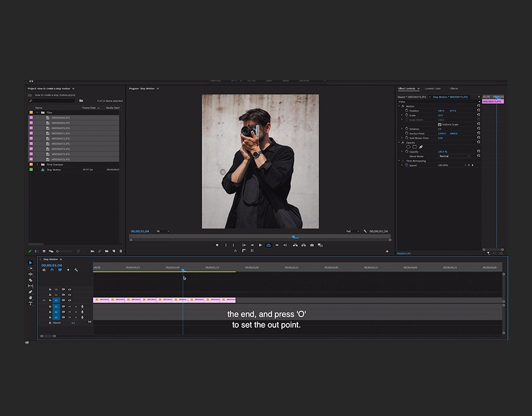Toggle visibility eye of V1 track
Viewport: 532px width, 416px height.
pyautogui.click(x=70, y=300)
